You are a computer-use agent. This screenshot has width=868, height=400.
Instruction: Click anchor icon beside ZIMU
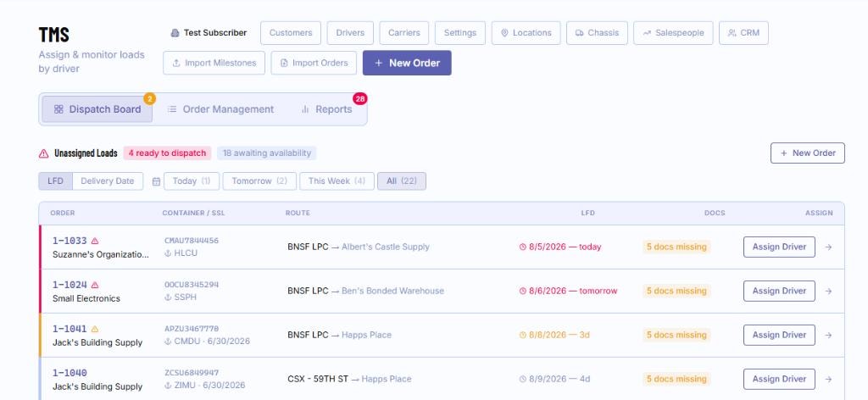(168, 385)
